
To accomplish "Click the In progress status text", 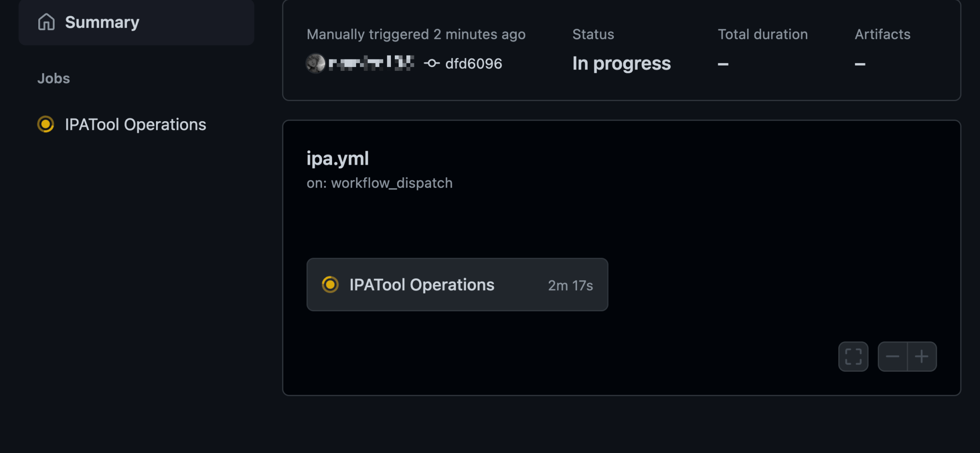I will (x=621, y=63).
